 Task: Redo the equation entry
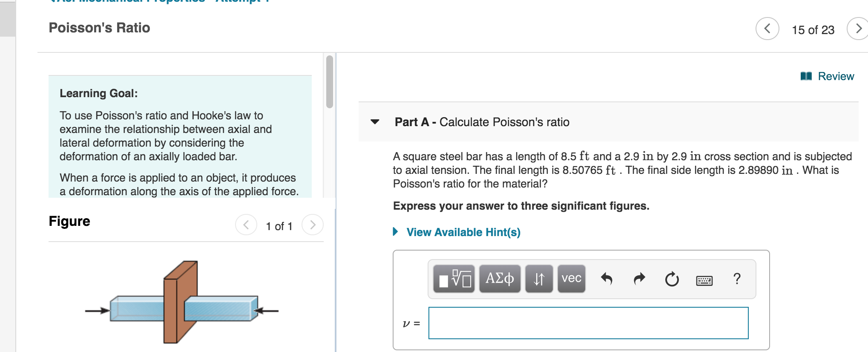(x=638, y=279)
